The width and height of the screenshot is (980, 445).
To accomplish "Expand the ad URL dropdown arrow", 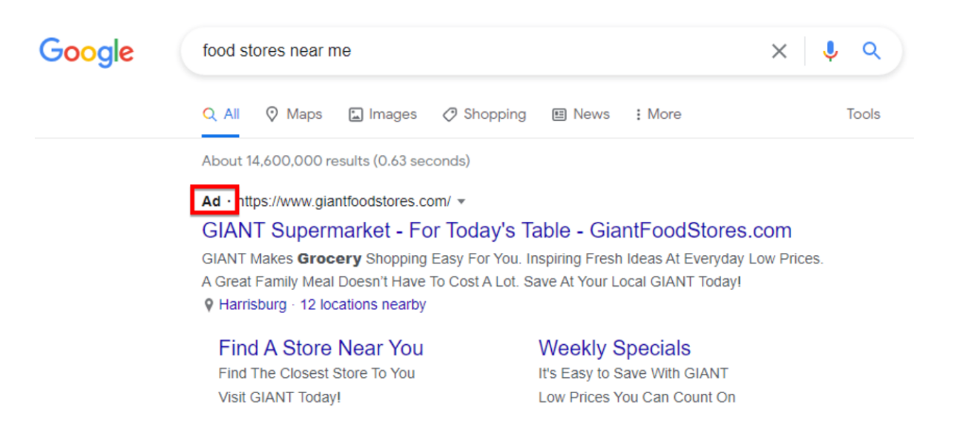I will click(461, 201).
